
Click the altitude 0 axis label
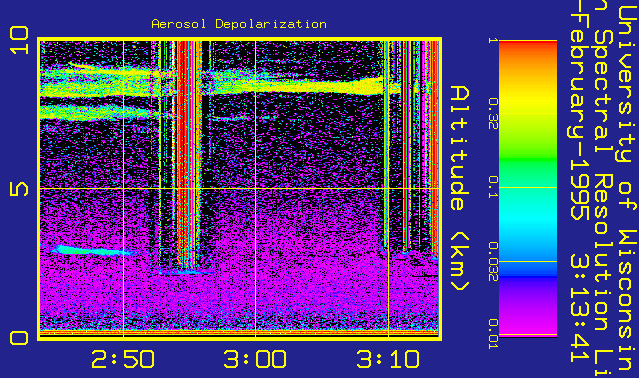(x=20, y=338)
